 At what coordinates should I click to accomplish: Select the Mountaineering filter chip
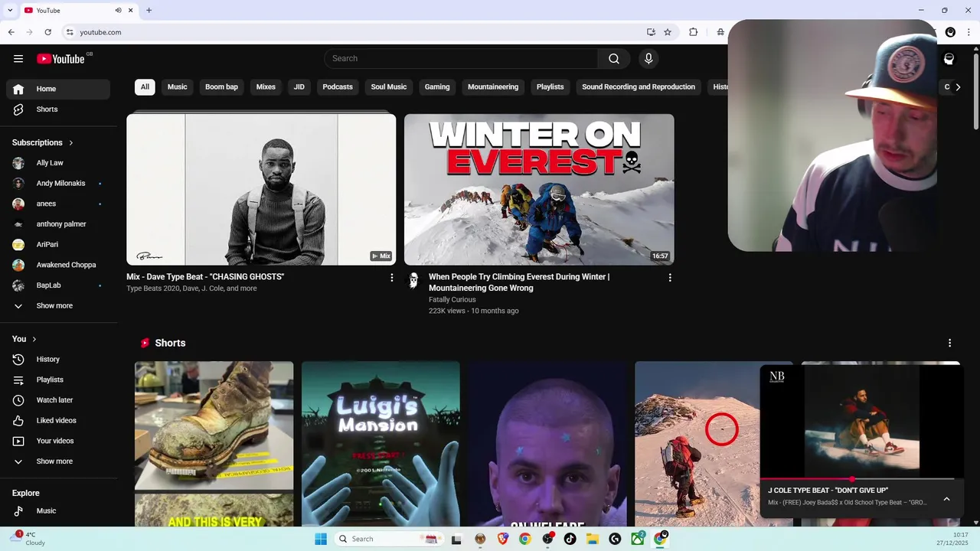(x=493, y=87)
